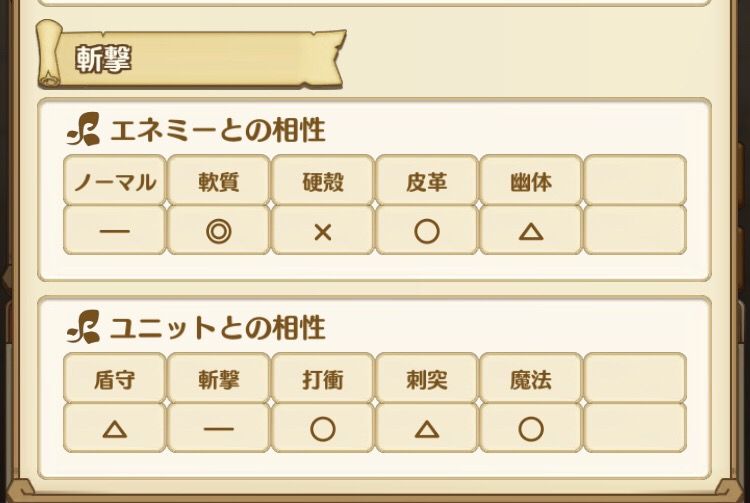Viewport: 750px width, 503px height.
Task: Click the エネミーとの相性 section heading
Action: pyautogui.click(x=217, y=130)
